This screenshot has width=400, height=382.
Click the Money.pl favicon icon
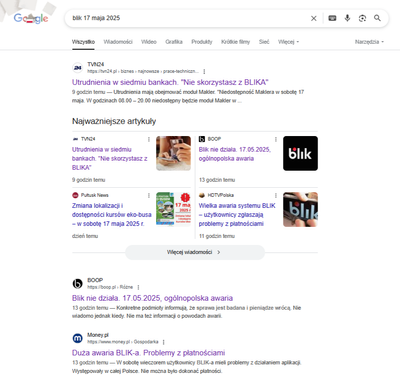tap(78, 338)
